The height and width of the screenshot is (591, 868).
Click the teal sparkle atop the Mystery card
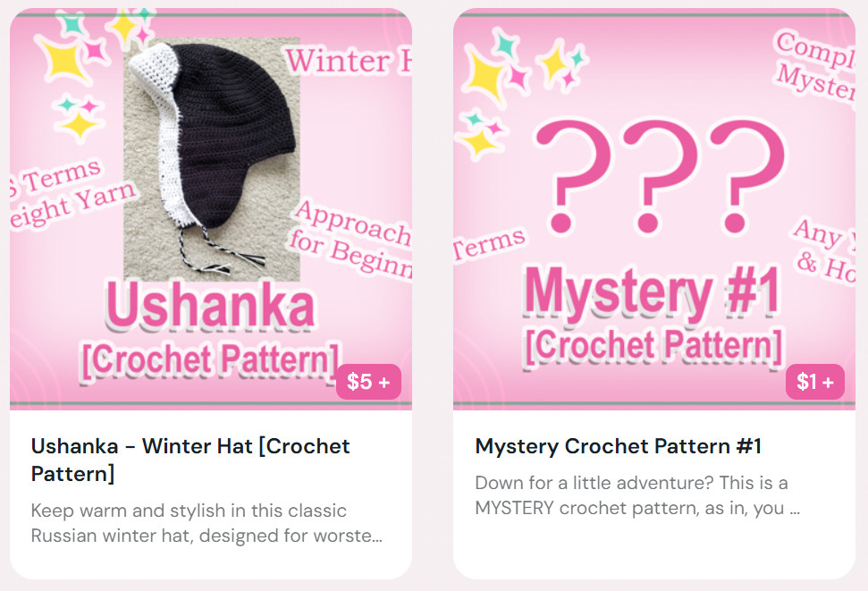pos(504,43)
